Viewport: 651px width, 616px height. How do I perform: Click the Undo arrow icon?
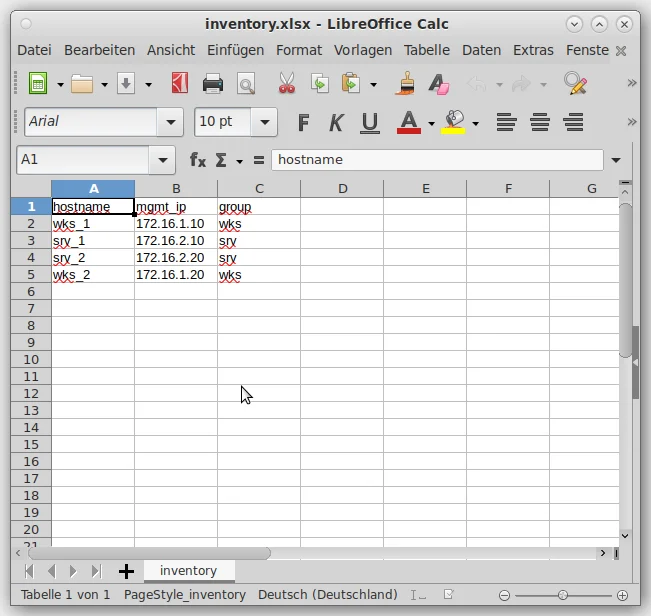tap(477, 84)
